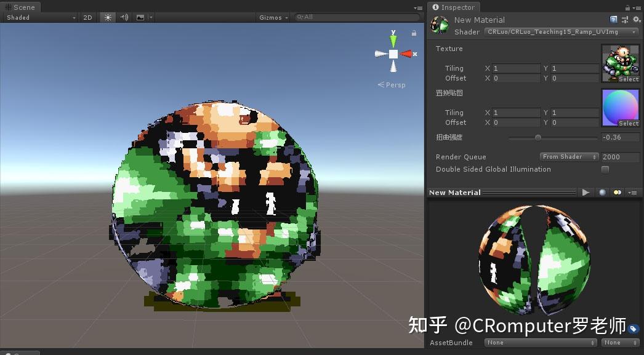The image size is (644, 355).
Task: Switch Scene view to 2D mode
Action: click(x=87, y=17)
